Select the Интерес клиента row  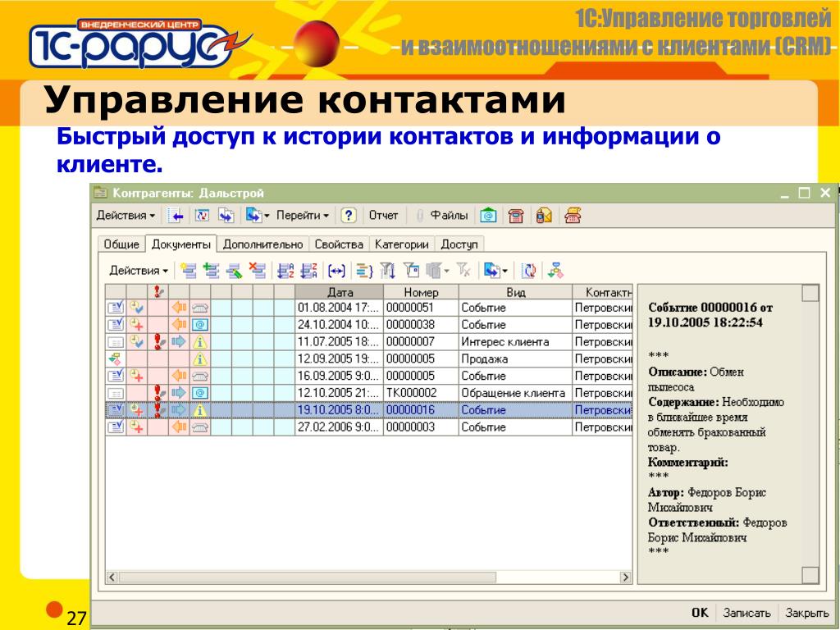pyautogui.click(x=368, y=342)
